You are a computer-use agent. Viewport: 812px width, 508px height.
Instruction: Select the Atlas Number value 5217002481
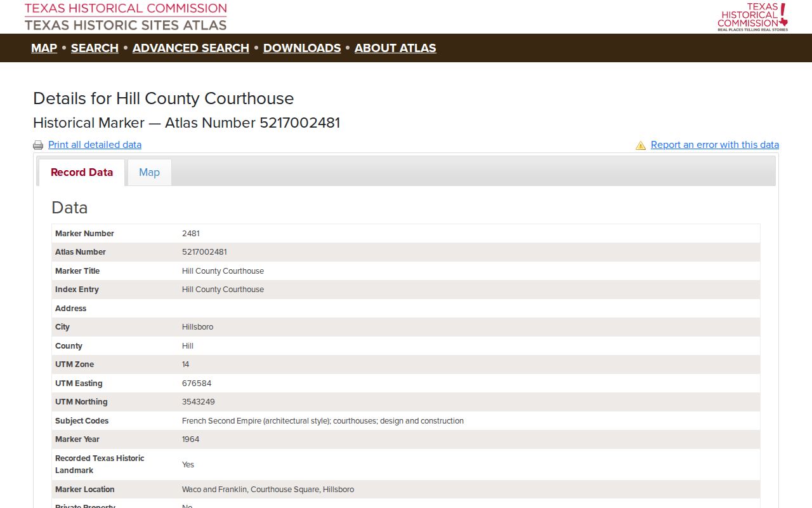tap(204, 252)
